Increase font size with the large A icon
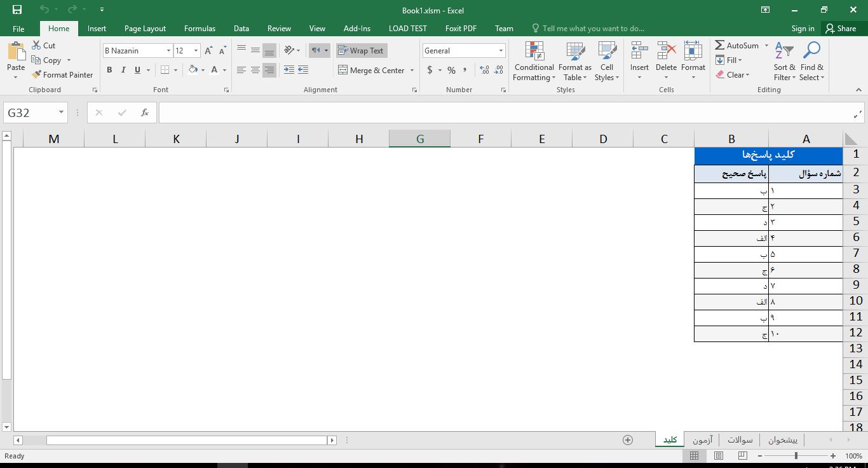 point(208,51)
